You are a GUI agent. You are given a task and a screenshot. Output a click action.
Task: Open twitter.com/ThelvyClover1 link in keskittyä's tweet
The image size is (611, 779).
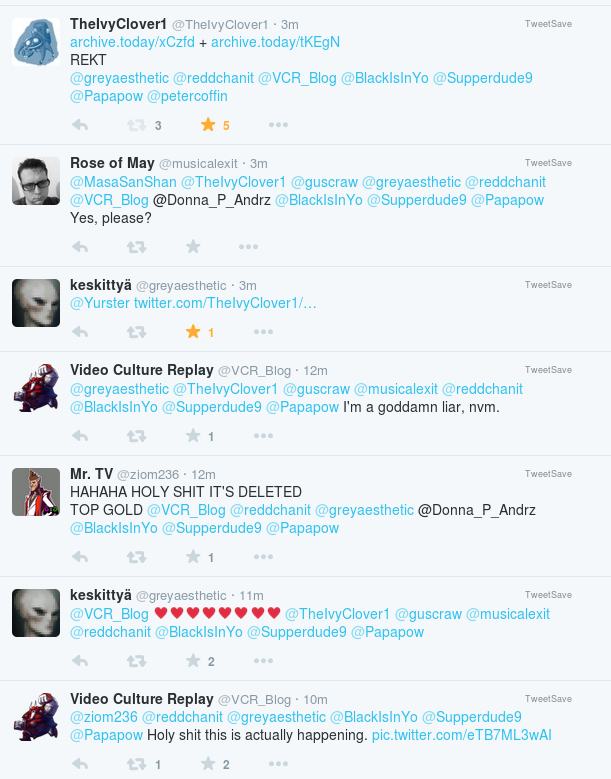(225, 303)
